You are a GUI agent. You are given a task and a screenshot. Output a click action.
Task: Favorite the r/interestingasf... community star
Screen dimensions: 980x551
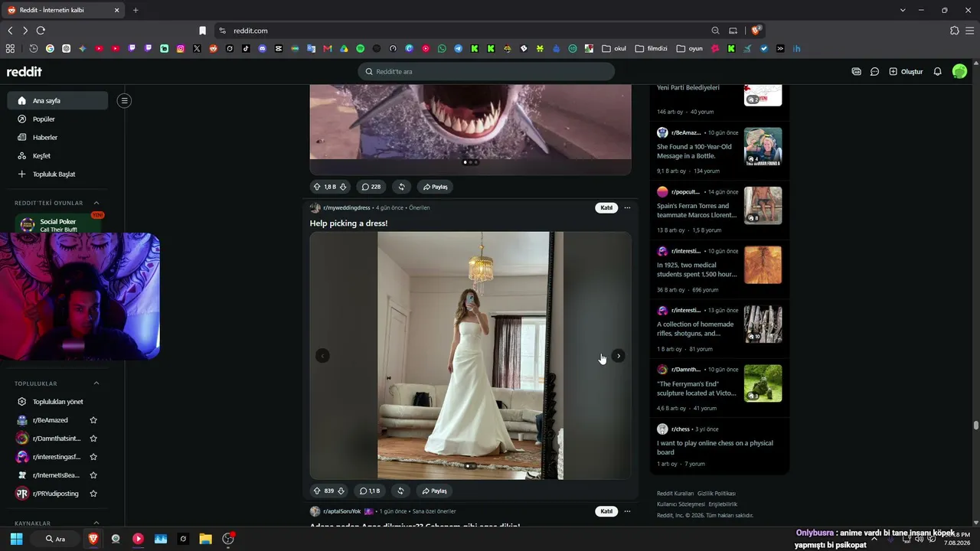point(93,457)
